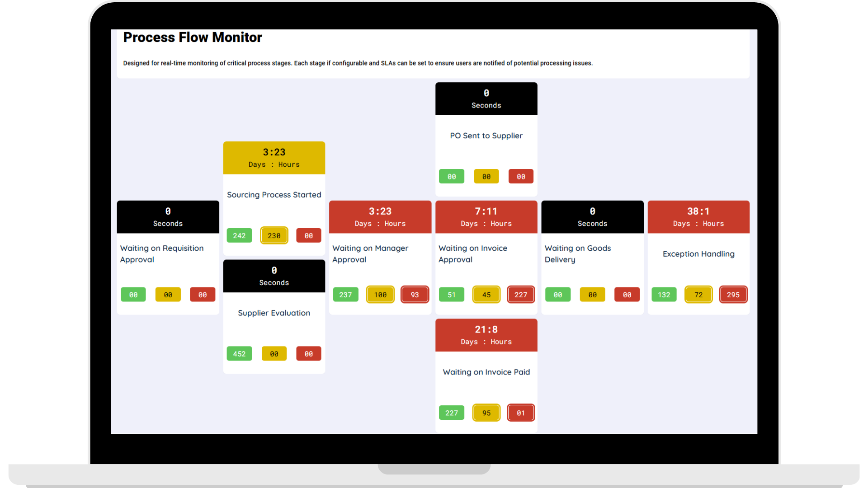Select yellow 00 badge under Requisition Approval
Viewport: 868px width, 488px height.
[x=168, y=295]
